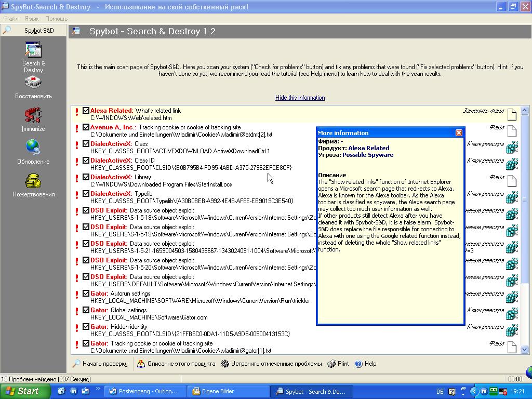Click the DE language indicator in tray
Viewport: 532px width, 399px height.
click(440, 392)
